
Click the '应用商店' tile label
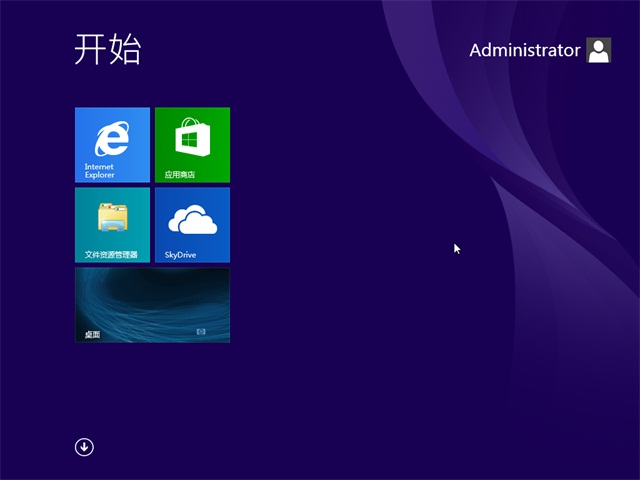coord(180,175)
